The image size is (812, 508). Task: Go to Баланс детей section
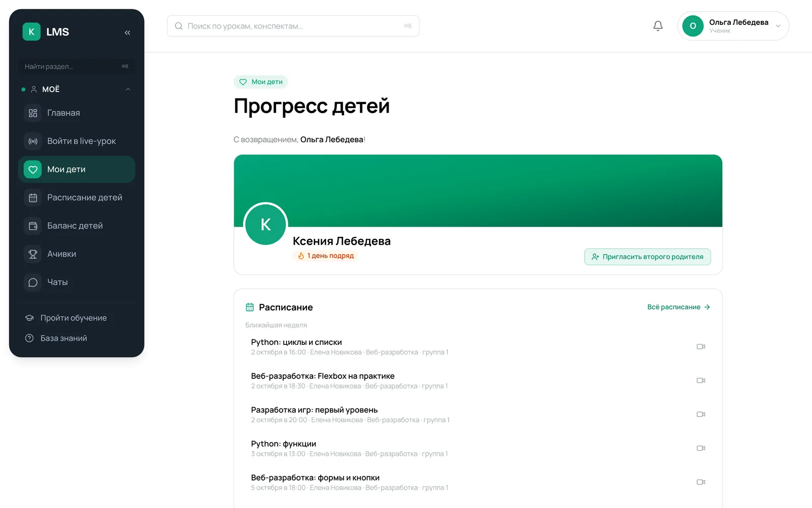point(77,226)
